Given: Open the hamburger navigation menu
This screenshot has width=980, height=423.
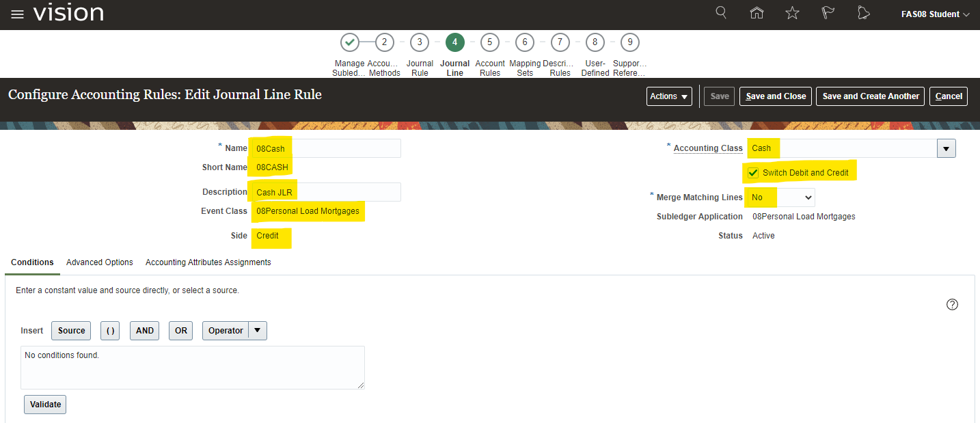Looking at the screenshot, I should (x=17, y=14).
